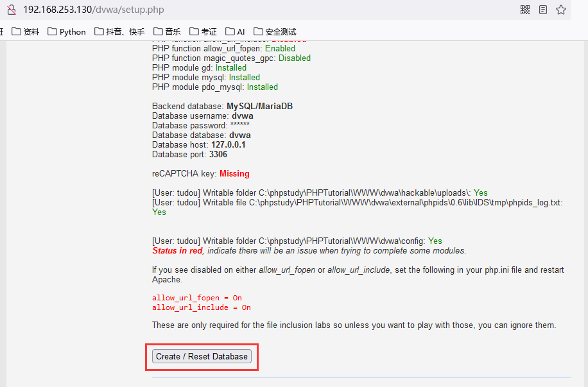Open the 安全测试 bookmark folder
Viewport: 588px width, 387px height.
275,32
